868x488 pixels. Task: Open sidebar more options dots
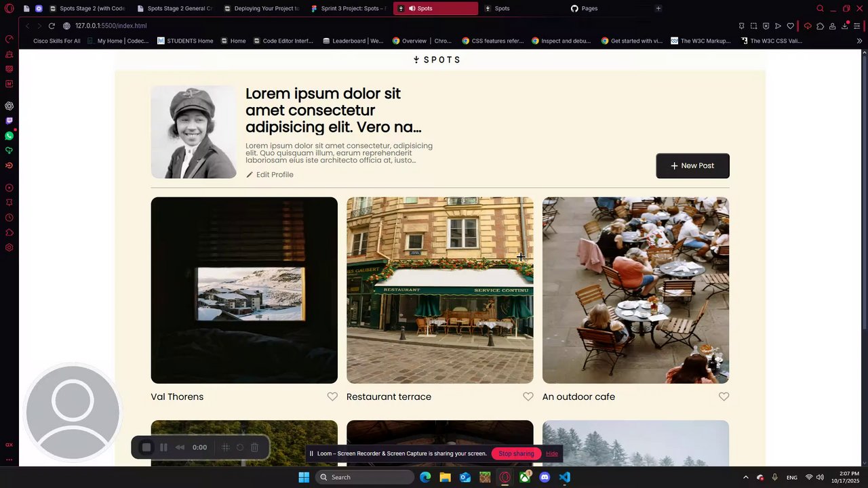(9, 460)
